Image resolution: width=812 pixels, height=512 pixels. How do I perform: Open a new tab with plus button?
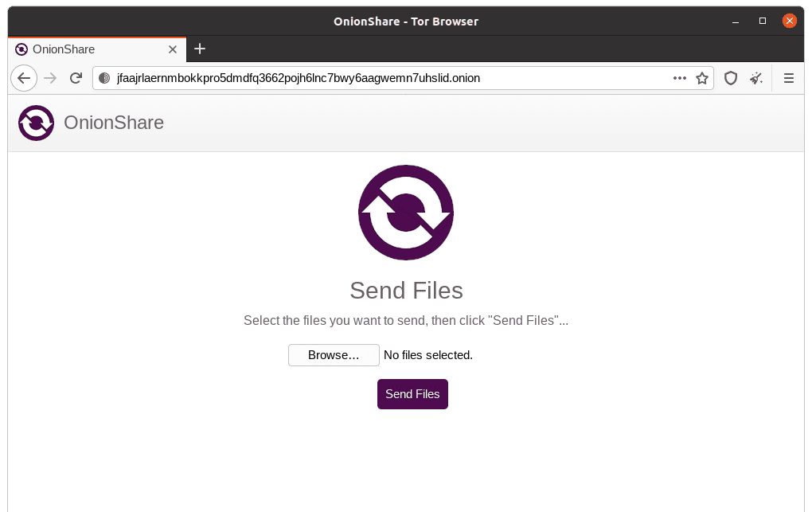[x=200, y=49]
